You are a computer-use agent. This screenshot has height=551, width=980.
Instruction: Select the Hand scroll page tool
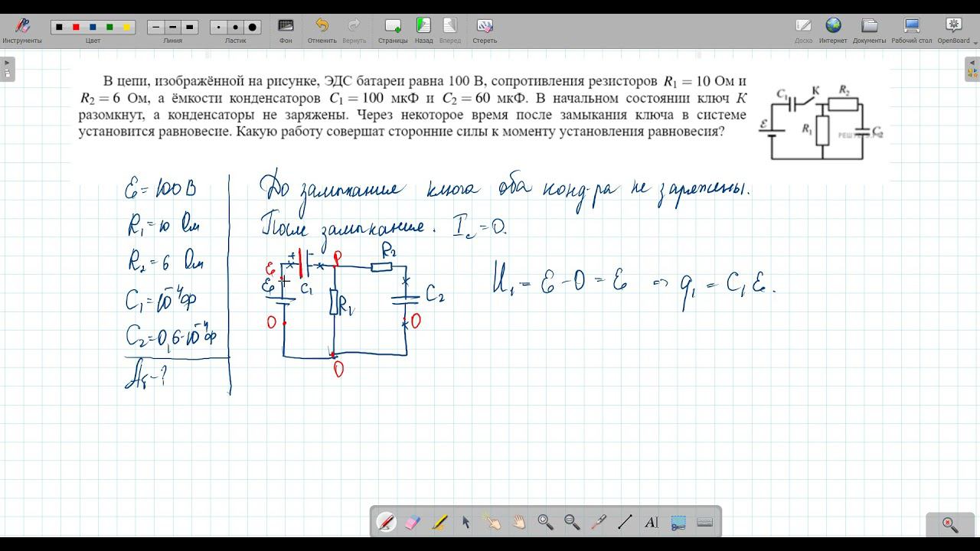518,522
